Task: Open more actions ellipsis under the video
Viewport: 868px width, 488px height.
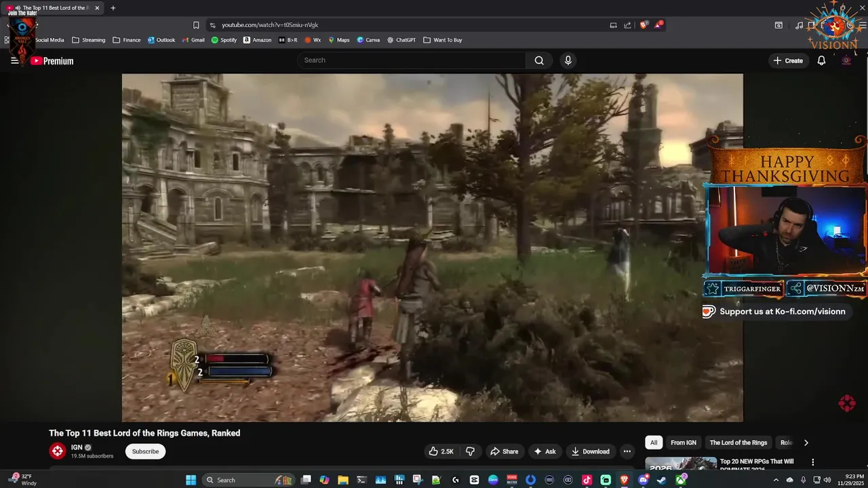Action: click(627, 451)
